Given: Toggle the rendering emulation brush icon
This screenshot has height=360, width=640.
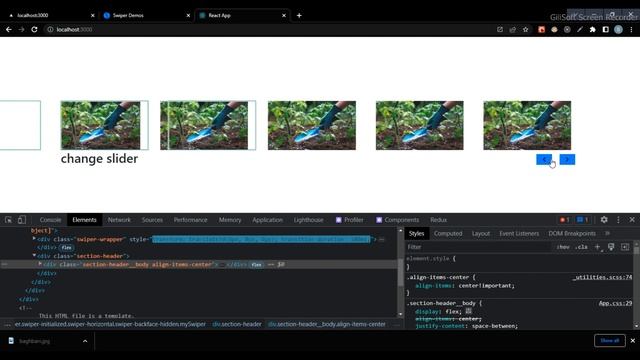Looking at the screenshot, I should pyautogui.click(x=611, y=247).
